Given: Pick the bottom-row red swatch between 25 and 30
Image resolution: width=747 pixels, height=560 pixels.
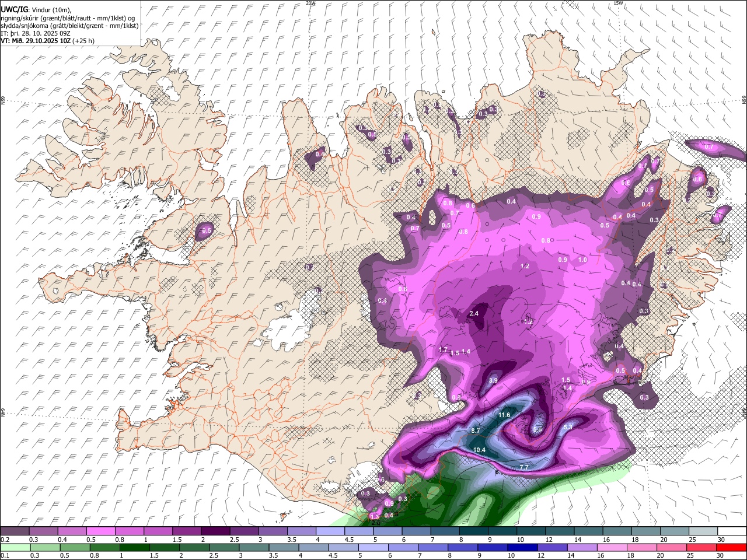Looking at the screenshot, I should point(701,547).
